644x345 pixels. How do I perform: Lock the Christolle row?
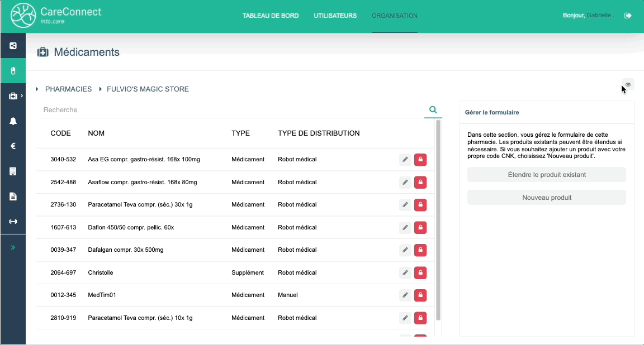tap(420, 272)
